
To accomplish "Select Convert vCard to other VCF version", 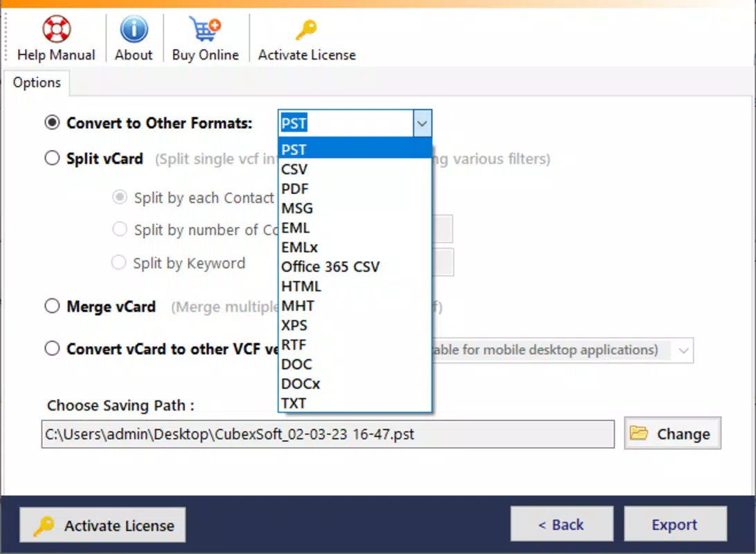I will point(52,348).
